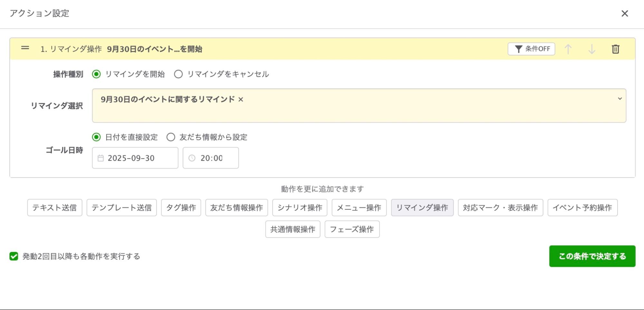Select 日付を直接設定 radio option
This screenshot has width=644, height=310.
point(96,137)
